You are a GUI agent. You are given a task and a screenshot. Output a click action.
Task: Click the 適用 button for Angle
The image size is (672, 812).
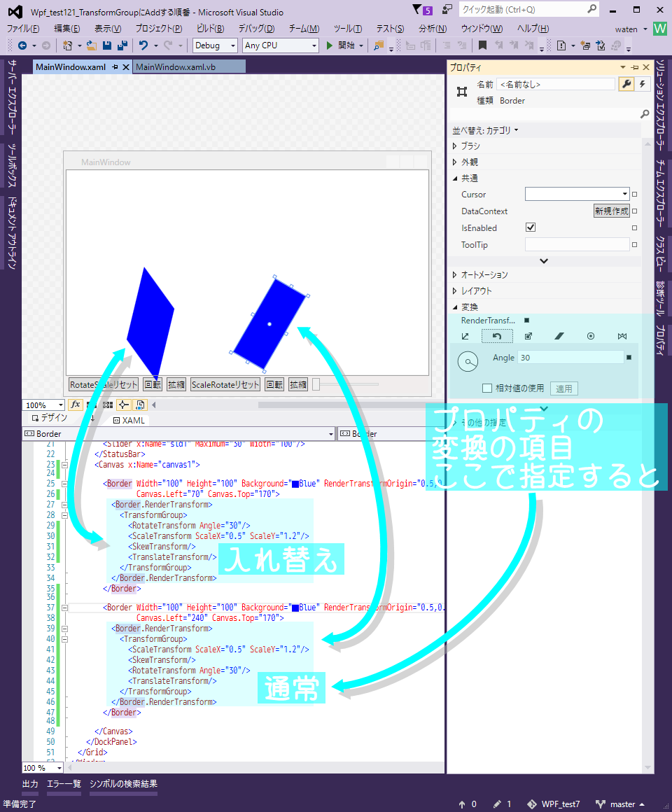coord(564,388)
